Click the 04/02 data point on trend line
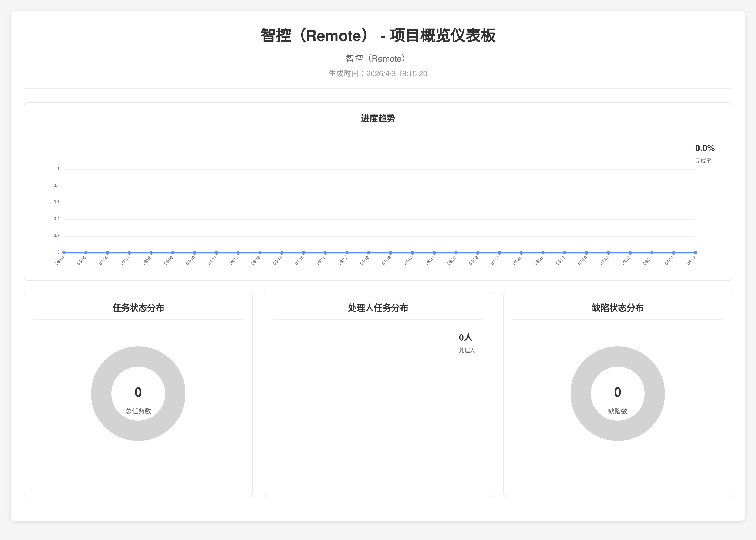 tap(695, 252)
